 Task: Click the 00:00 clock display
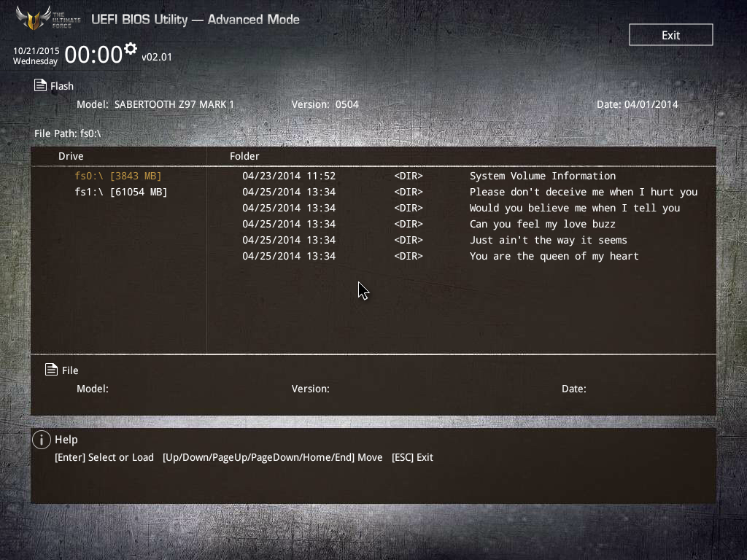[x=93, y=54]
